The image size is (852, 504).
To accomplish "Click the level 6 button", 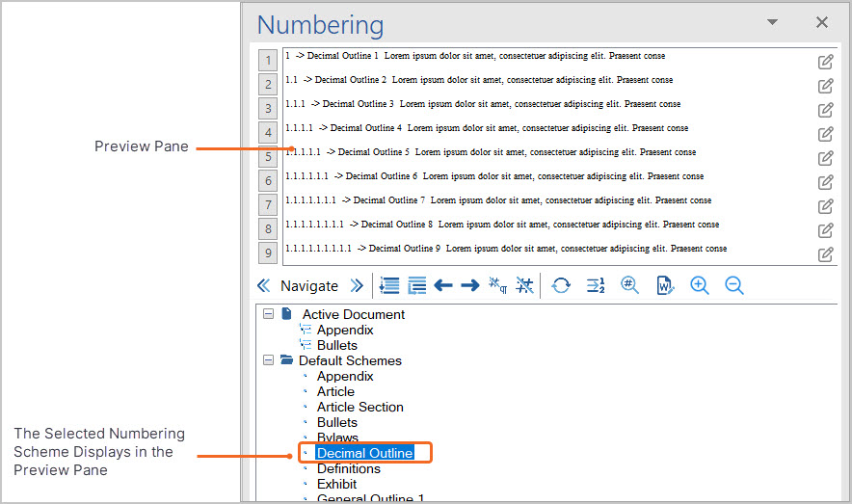I will [268, 181].
